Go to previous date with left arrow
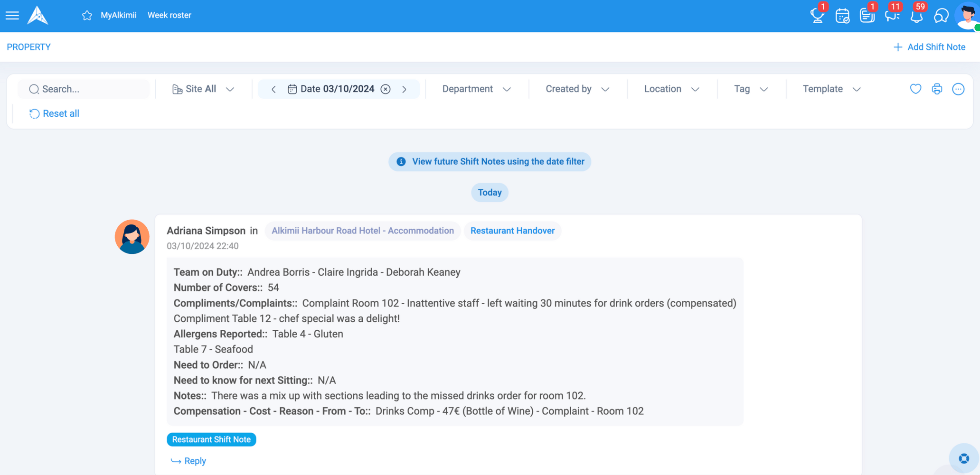The height and width of the screenshot is (475, 980). click(273, 89)
